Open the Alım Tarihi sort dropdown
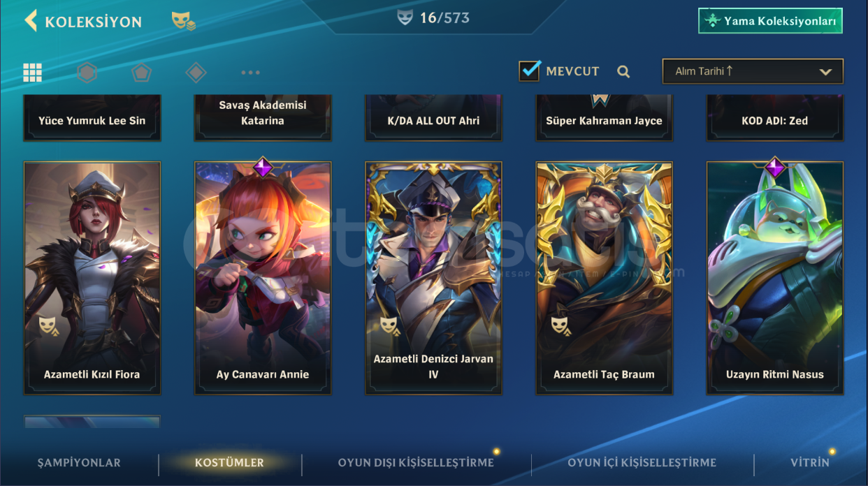Screen dimensions: 868x486 tap(753, 71)
